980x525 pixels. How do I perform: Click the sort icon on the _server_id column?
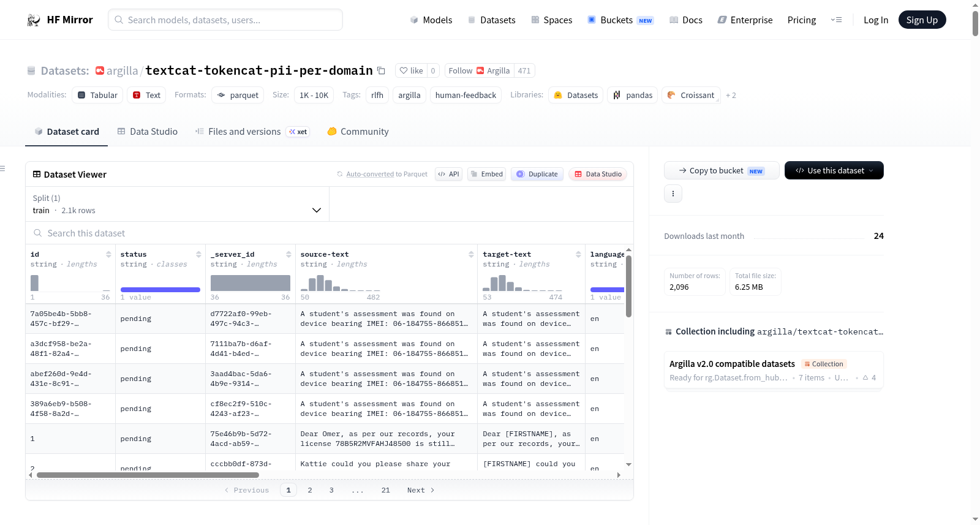click(288, 254)
